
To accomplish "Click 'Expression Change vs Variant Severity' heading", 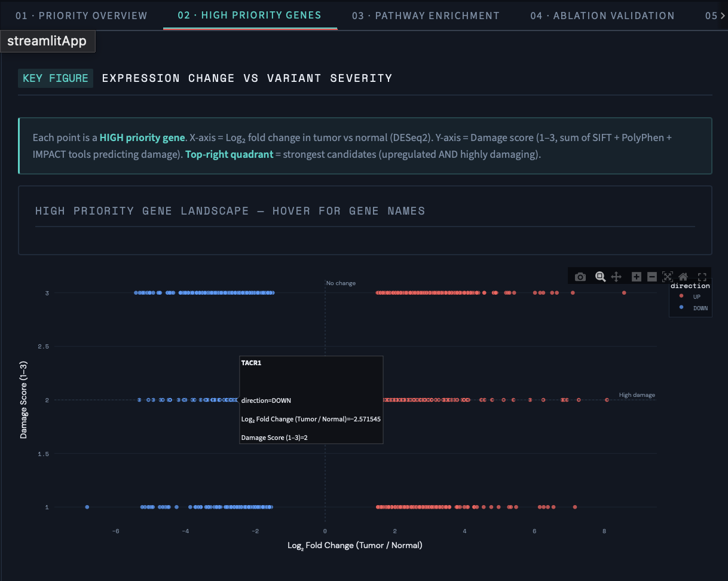I will coord(247,78).
